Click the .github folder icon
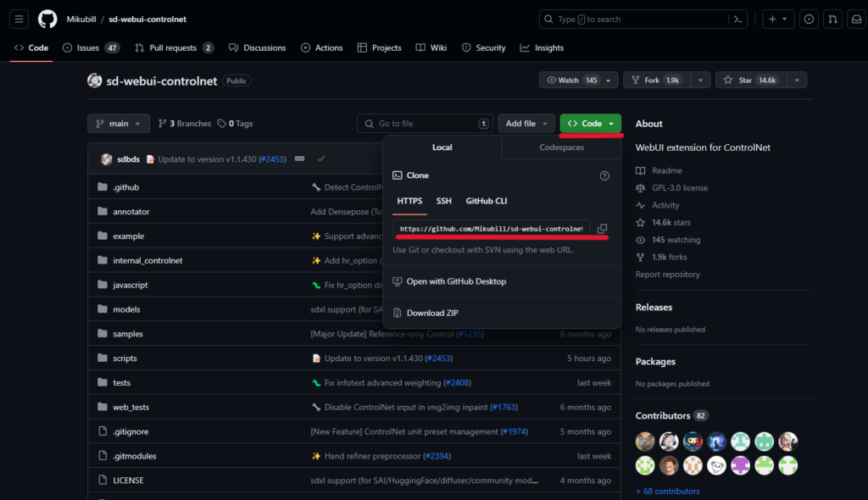 coord(103,186)
